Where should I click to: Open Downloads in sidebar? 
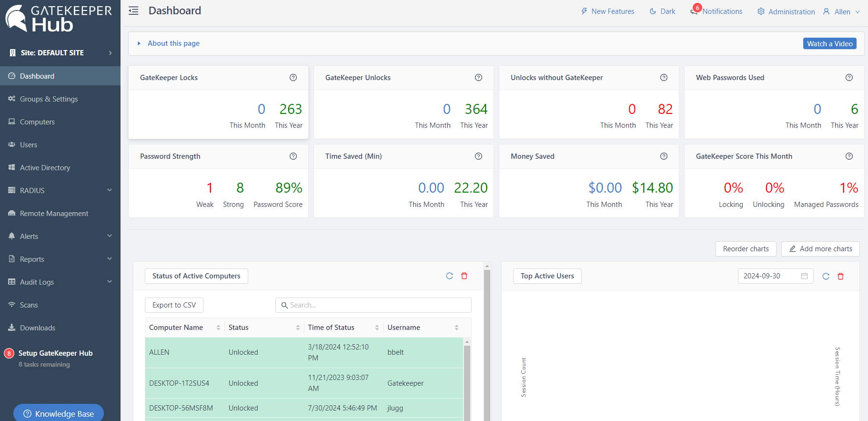[60, 328]
